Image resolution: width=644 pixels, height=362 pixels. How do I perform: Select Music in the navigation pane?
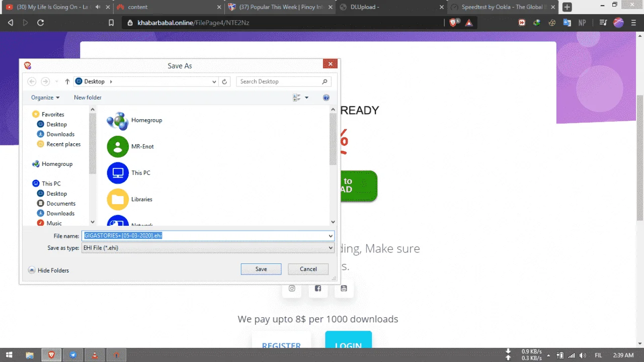tap(49, 223)
